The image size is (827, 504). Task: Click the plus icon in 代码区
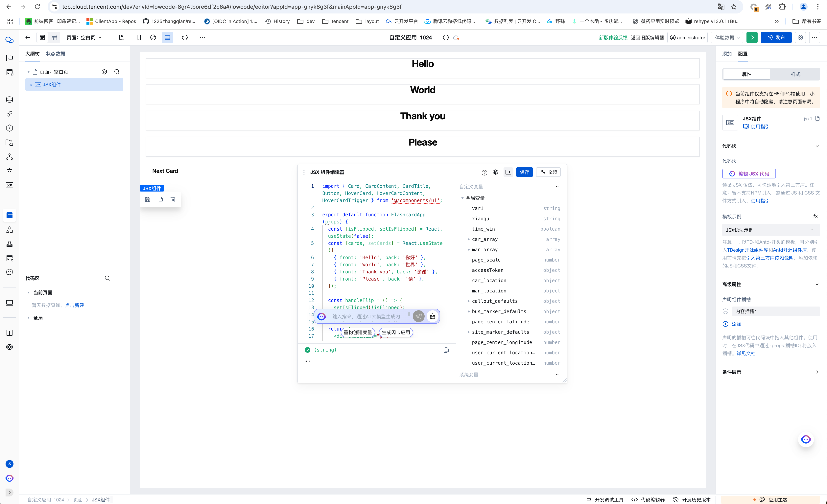pos(120,278)
